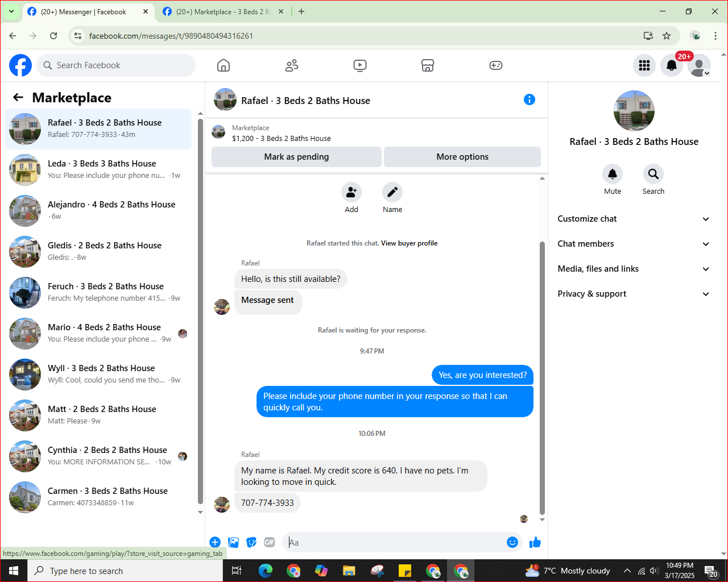Open the Gaming controller icon
The width and height of the screenshot is (728, 582).
tap(496, 65)
